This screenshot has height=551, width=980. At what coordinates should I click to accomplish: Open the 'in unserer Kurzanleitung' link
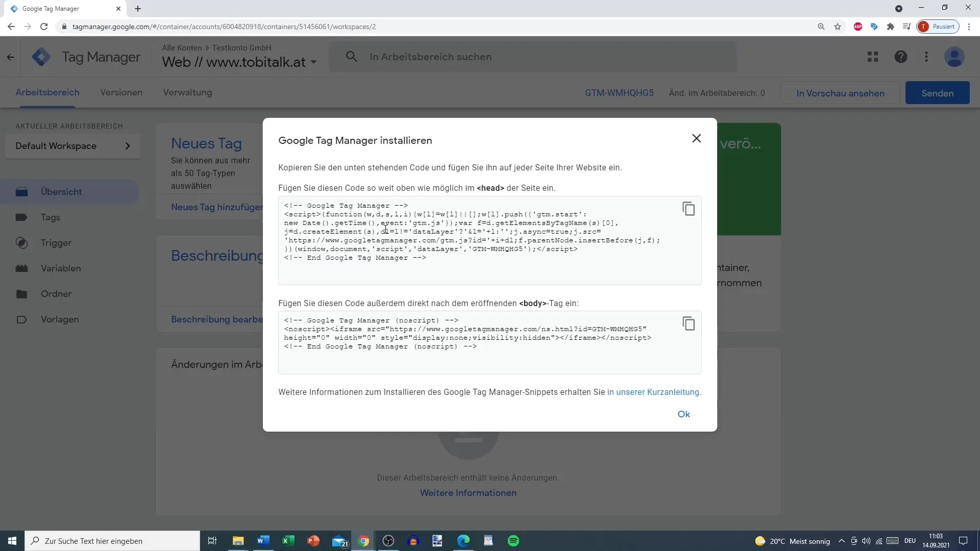654,392
